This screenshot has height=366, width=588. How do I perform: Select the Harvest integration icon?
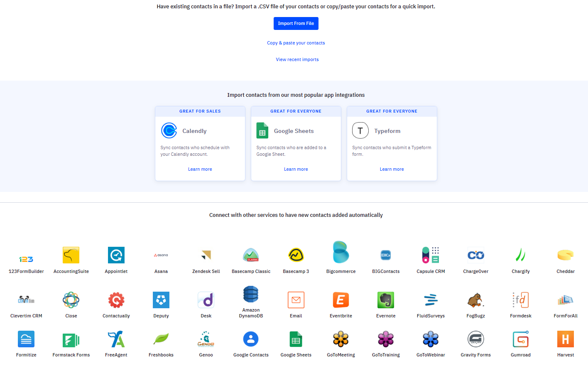tap(566, 339)
